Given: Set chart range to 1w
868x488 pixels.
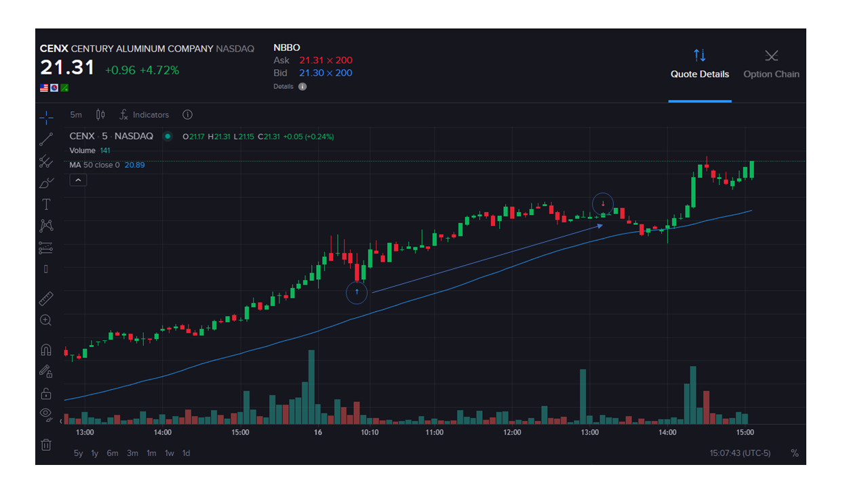Looking at the screenshot, I should point(170,453).
